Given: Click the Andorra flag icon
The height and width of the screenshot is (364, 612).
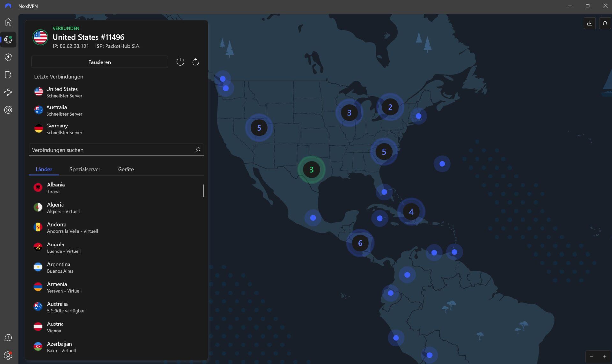Looking at the screenshot, I should [38, 227].
